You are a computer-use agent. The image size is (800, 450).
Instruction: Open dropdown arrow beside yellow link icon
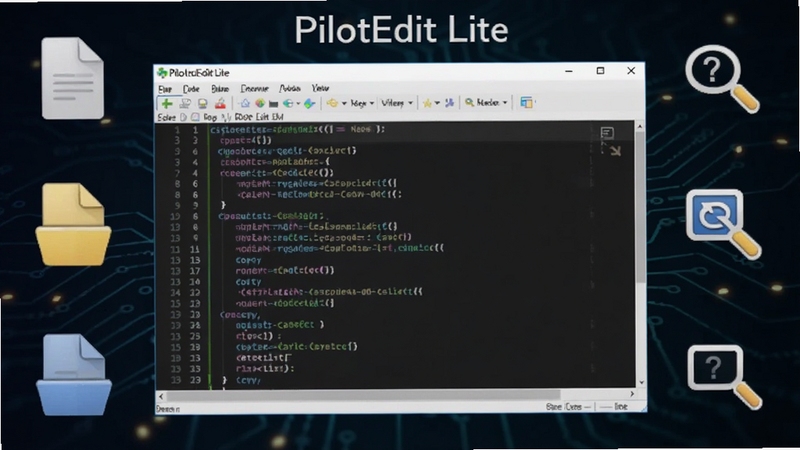[344, 104]
